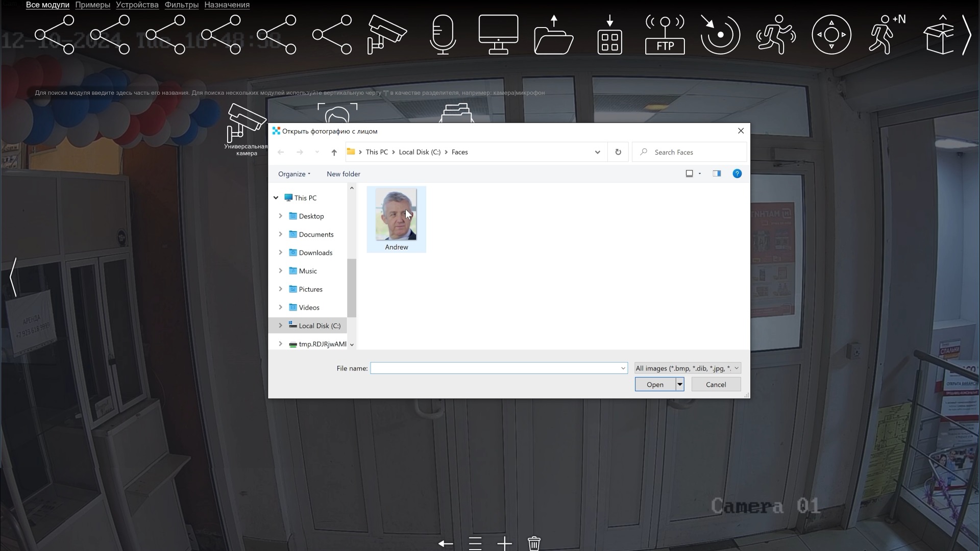The image size is (980, 551).
Task: Select the folder upload module icon
Action: (554, 35)
